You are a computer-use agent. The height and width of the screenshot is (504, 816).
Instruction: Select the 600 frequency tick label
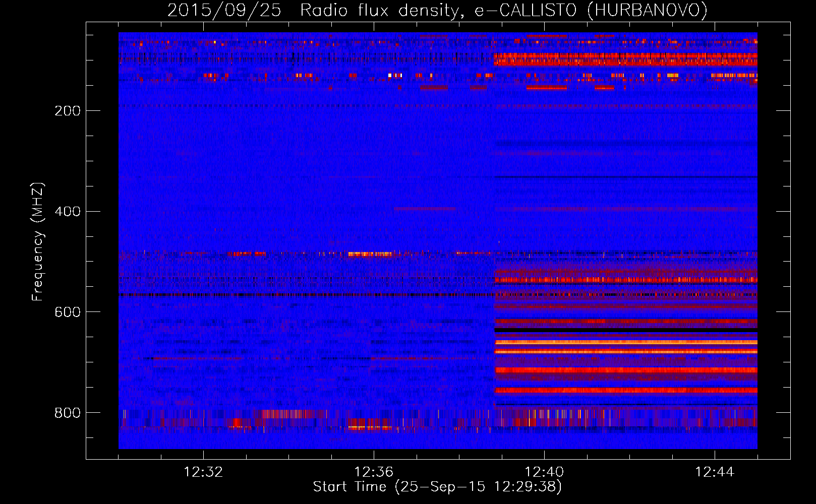(x=68, y=312)
